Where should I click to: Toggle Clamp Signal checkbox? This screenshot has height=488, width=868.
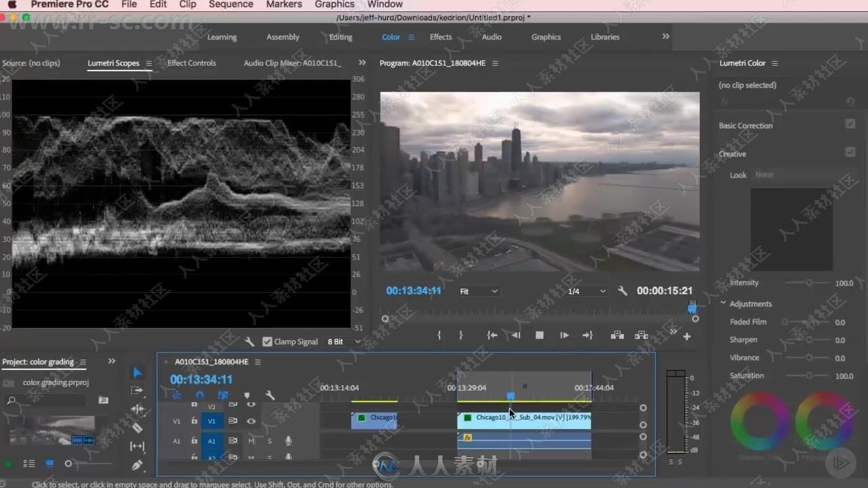(267, 342)
